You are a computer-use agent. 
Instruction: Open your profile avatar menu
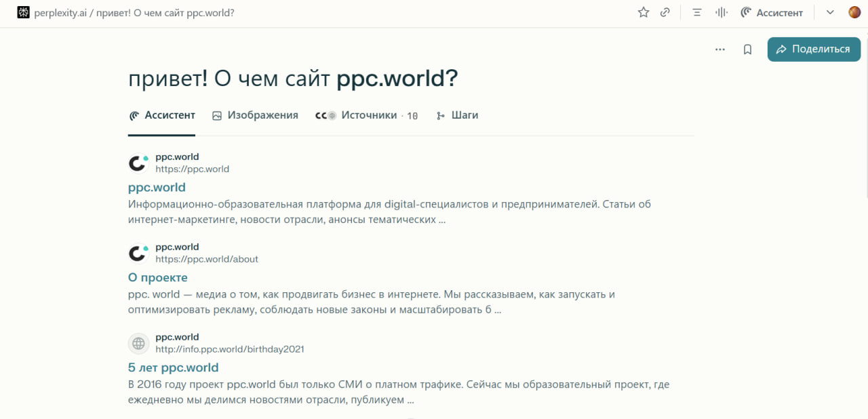854,12
